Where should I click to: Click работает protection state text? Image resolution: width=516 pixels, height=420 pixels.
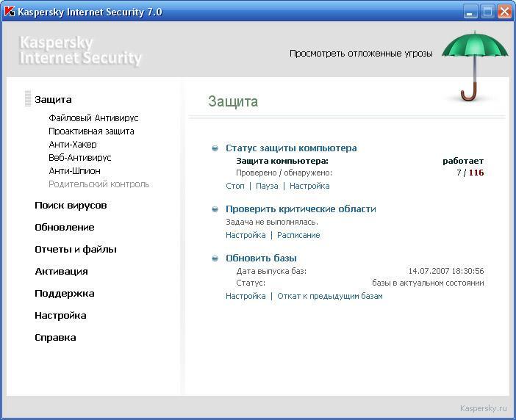point(463,161)
